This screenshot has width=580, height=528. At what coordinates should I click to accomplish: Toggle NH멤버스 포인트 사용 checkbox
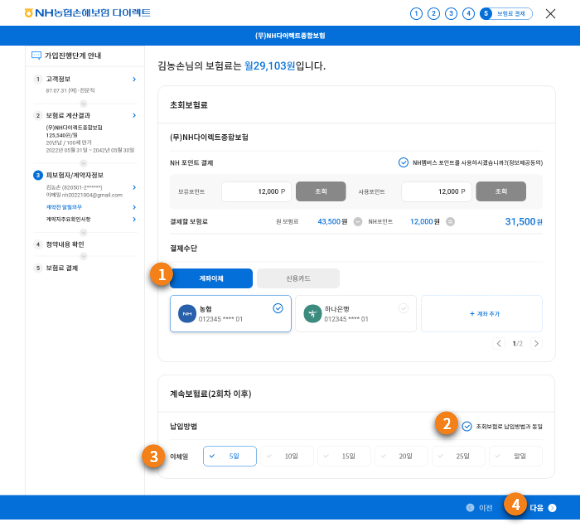click(x=403, y=162)
